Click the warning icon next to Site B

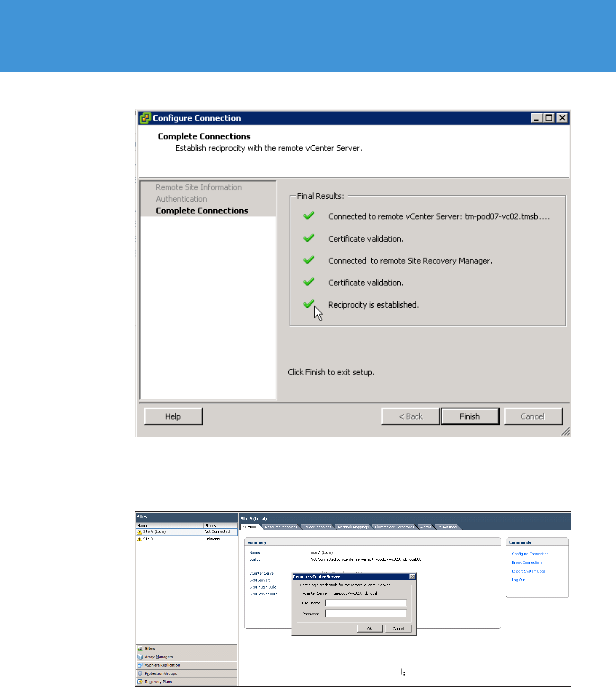139,539
